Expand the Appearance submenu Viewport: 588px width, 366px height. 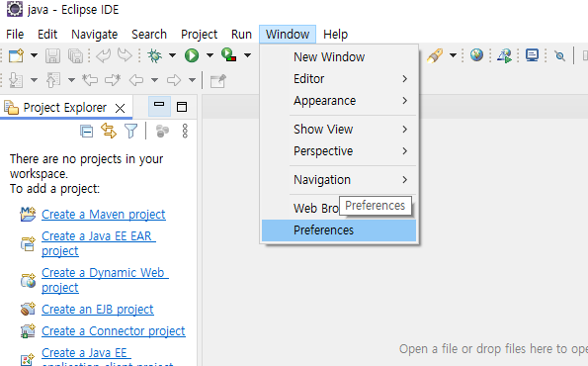pyautogui.click(x=339, y=101)
